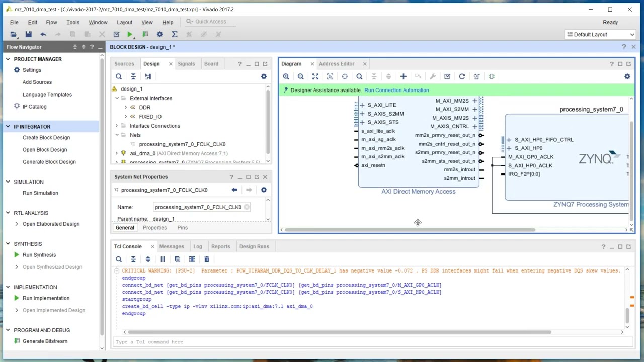Click Tcl Console horizontal scrollbar
Viewport: 644px width, 362px height.
[340, 332]
